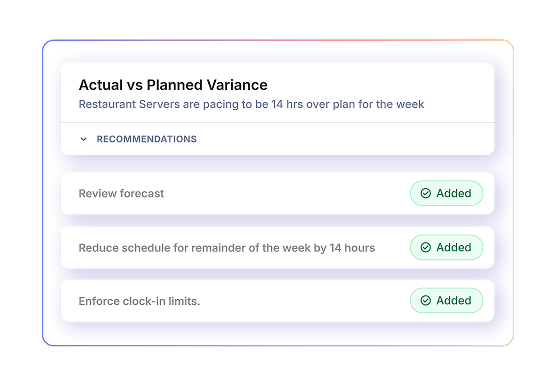Toggle Added button for Enforce clock-in limits
The height and width of the screenshot is (386, 556).
tap(446, 300)
